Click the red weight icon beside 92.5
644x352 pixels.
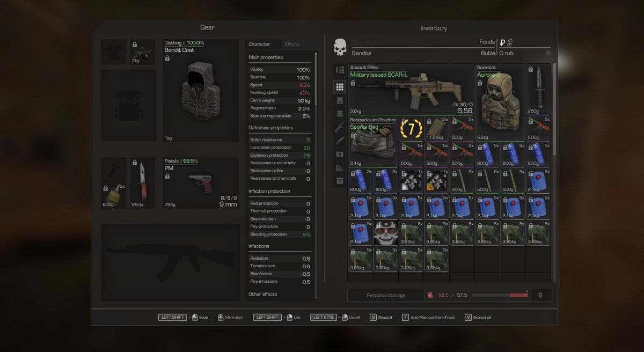click(x=430, y=295)
